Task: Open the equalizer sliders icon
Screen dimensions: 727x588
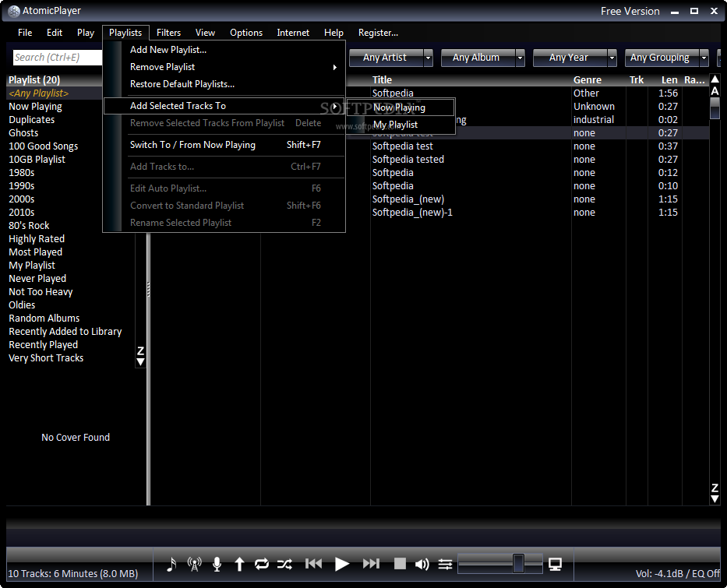Action: (x=445, y=564)
